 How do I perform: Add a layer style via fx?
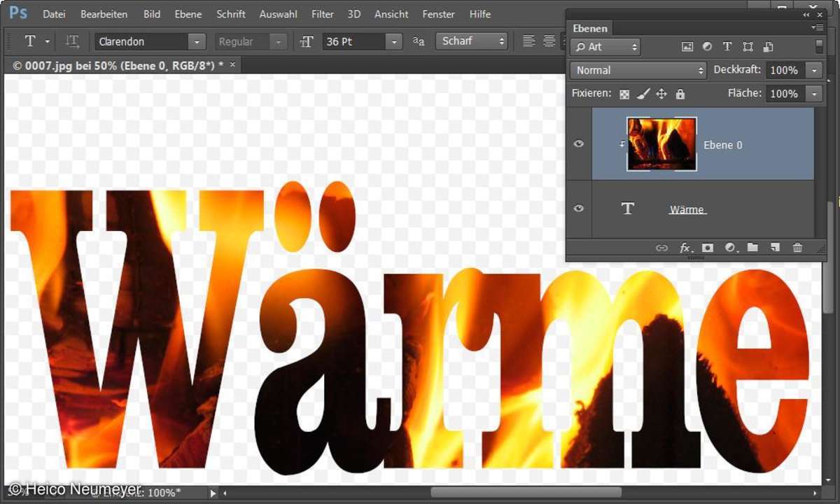(686, 248)
